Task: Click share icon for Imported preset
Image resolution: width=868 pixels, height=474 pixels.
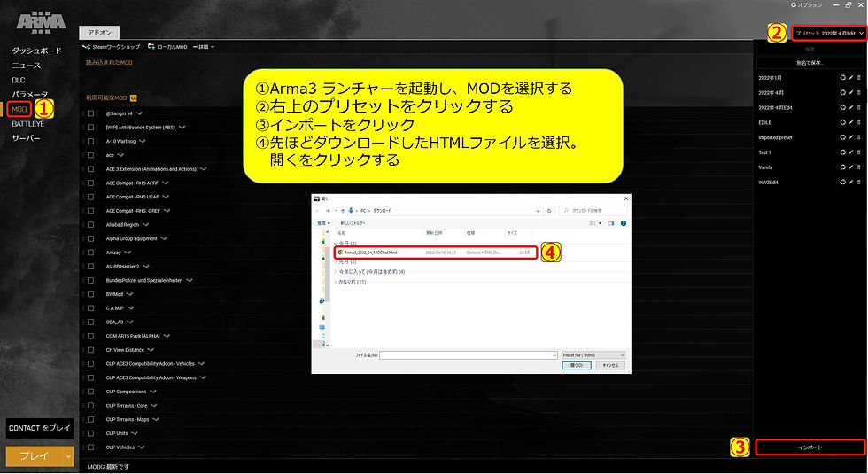Action: pyautogui.click(x=842, y=137)
